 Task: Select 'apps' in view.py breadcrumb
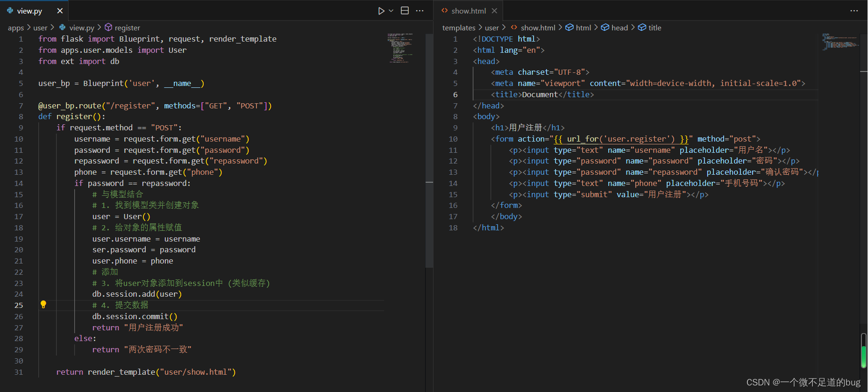(16, 28)
